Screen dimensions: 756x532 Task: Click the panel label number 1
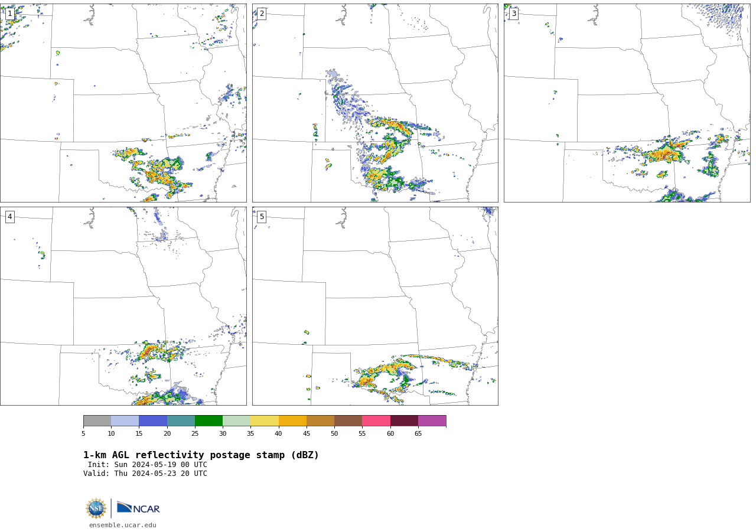9,14
